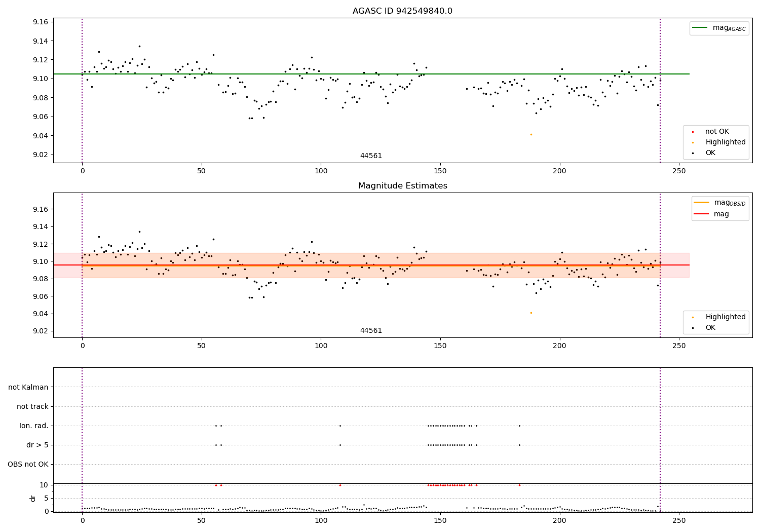Click the 0 x-tick under the flags plot
This screenshot has height=532, width=760.
click(82, 520)
